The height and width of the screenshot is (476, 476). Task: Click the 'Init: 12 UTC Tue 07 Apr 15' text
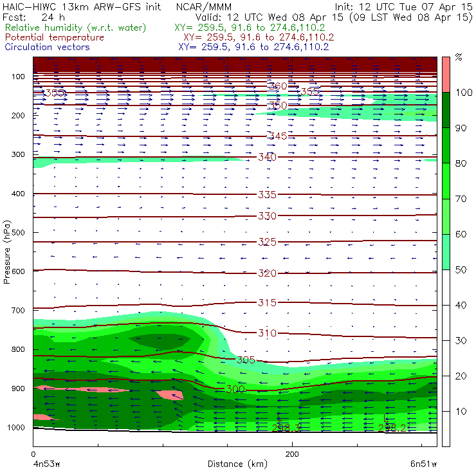(x=403, y=7)
